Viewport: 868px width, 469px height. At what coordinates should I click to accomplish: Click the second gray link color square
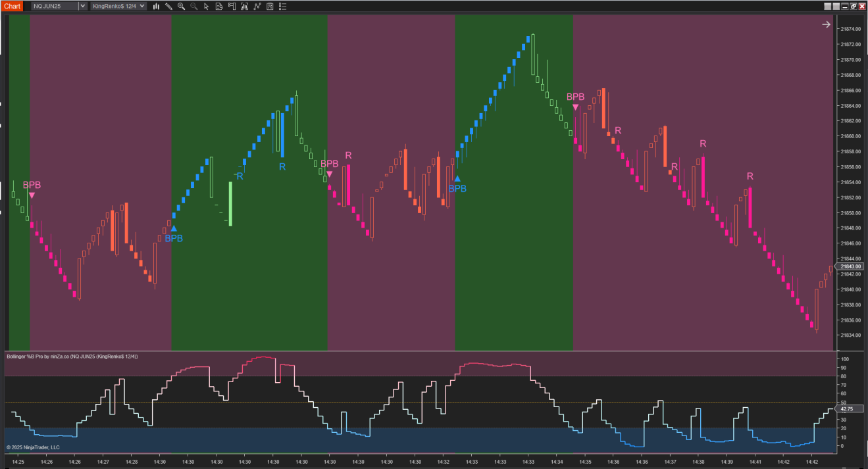[836, 6]
